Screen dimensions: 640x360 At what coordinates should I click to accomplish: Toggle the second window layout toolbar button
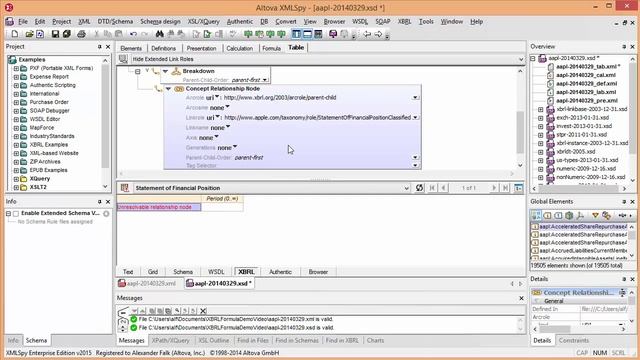tap(307, 34)
